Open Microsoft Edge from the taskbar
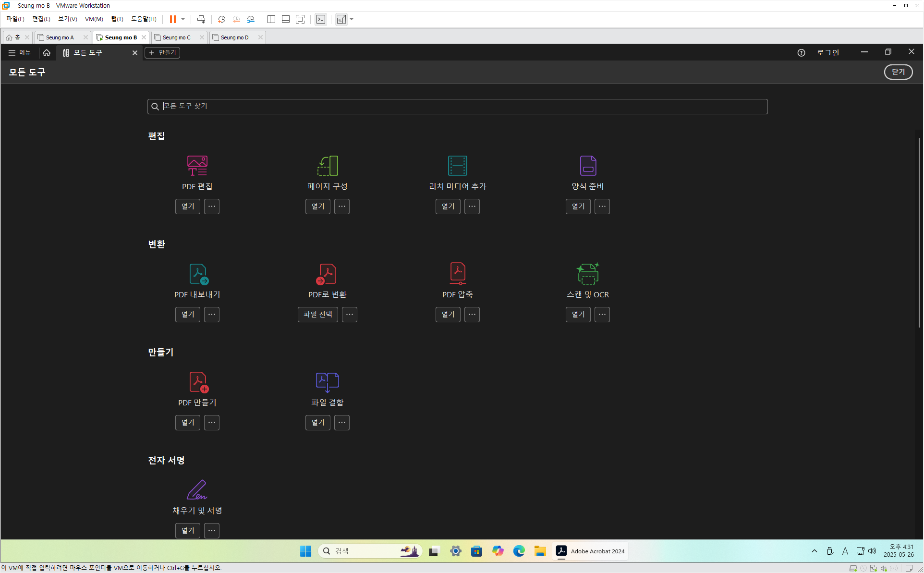The image size is (924, 573). pos(519,551)
